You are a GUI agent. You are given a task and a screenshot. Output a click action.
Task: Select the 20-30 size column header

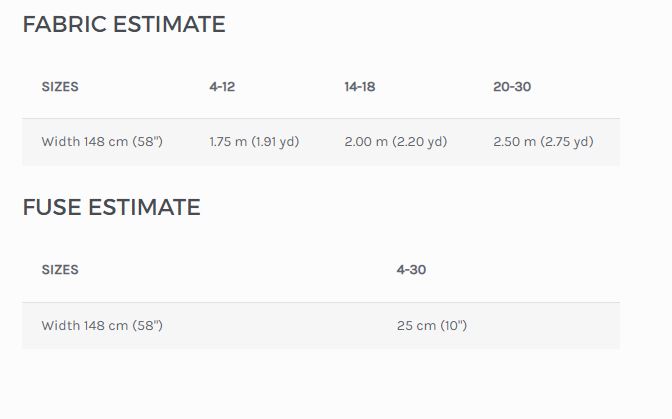pyautogui.click(x=512, y=87)
